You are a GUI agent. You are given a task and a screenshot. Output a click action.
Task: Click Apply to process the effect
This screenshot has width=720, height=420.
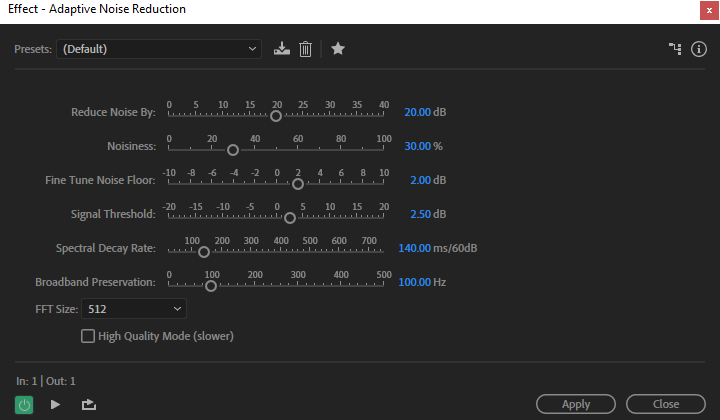[576, 404]
